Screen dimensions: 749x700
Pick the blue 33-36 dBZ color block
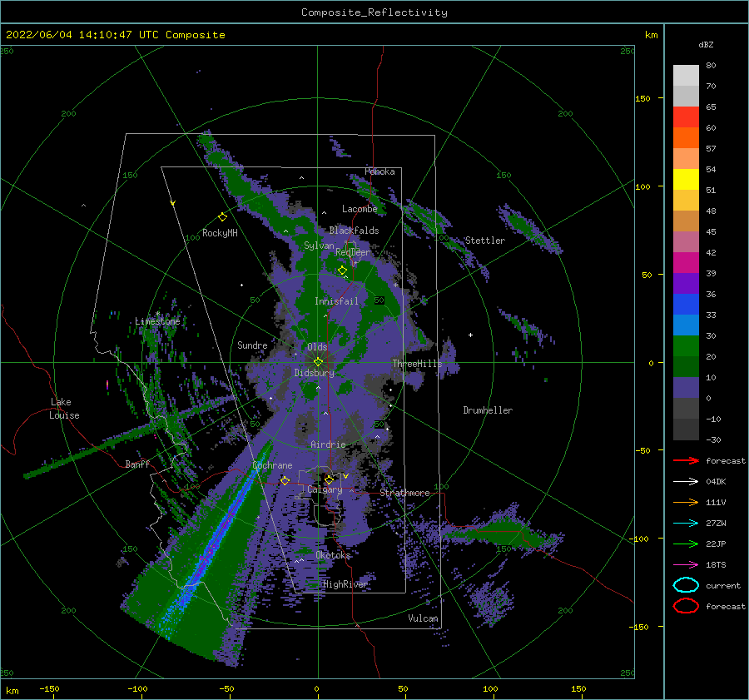(686, 304)
